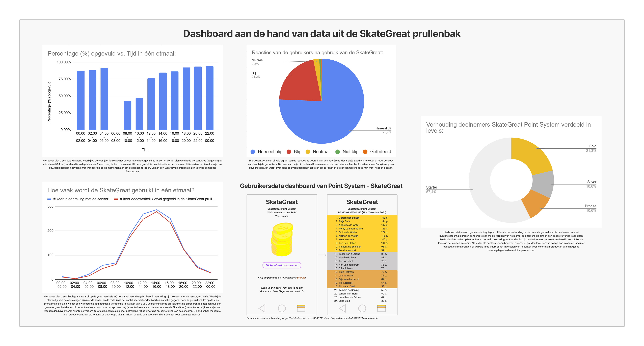
Task: Click the Starter label of the donut chart
Action: click(x=432, y=187)
